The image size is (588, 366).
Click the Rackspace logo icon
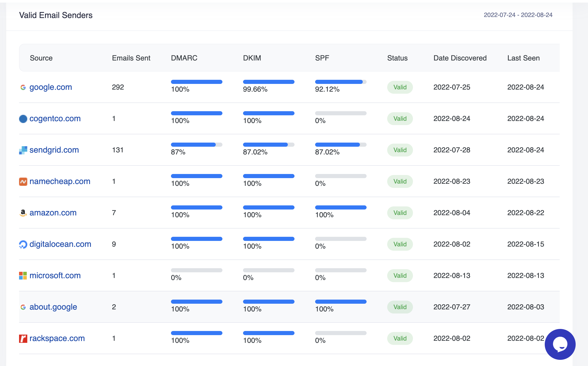[23, 338]
